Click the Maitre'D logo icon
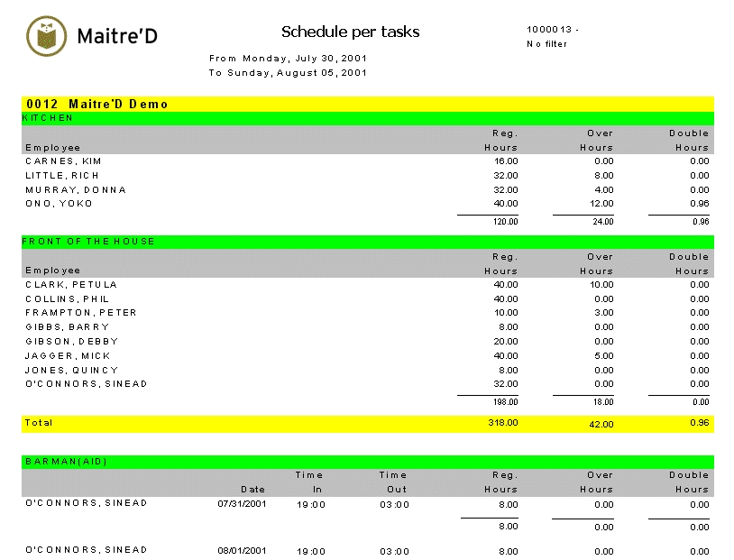734x560 pixels. point(46,36)
